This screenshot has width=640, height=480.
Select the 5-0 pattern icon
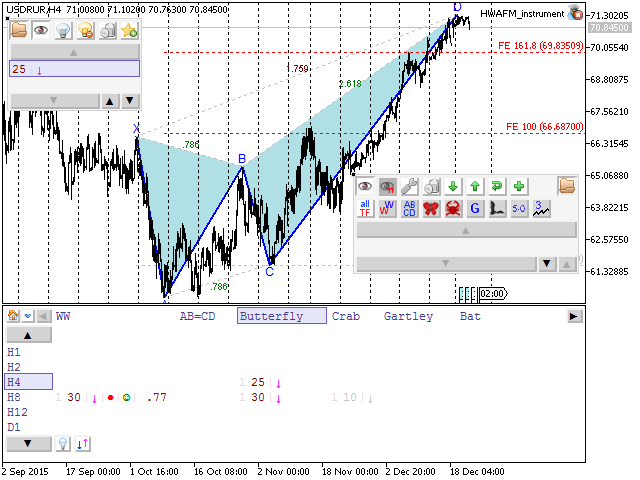519,208
